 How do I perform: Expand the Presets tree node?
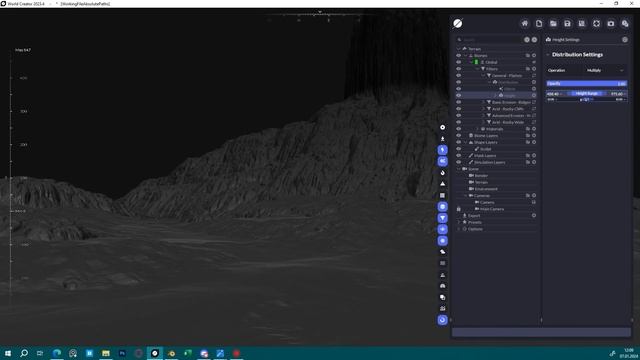[x=459, y=222]
